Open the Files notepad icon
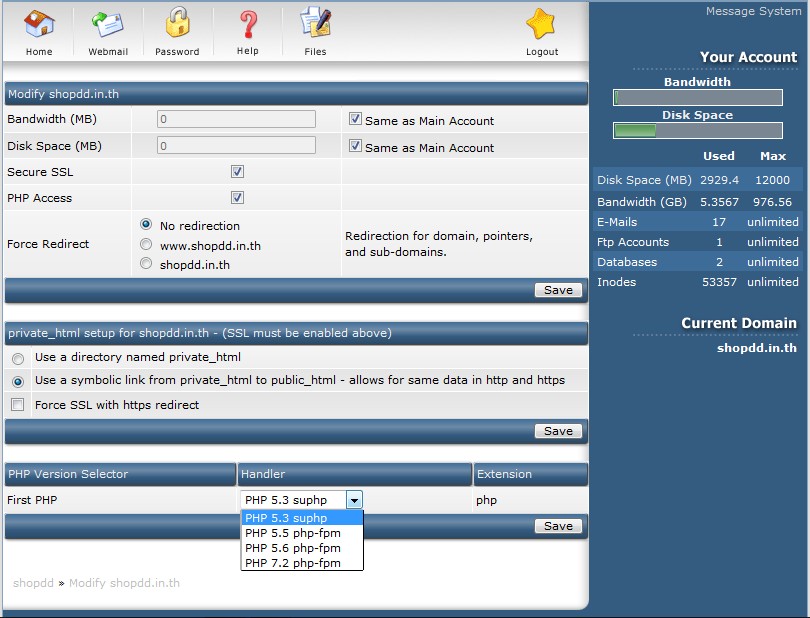Screen dimensions: 810x618 [x=315, y=24]
